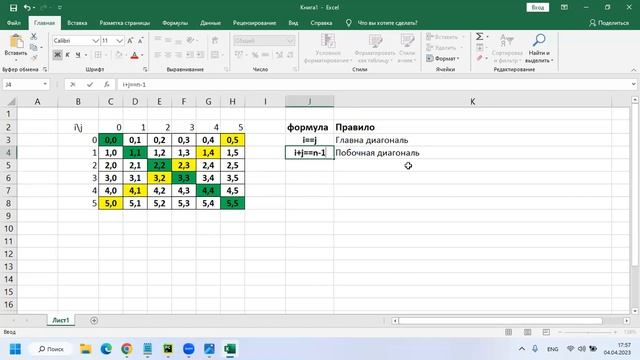Toggle Bold (Ж) formatting
This screenshot has height=360, width=640.
(x=58, y=55)
